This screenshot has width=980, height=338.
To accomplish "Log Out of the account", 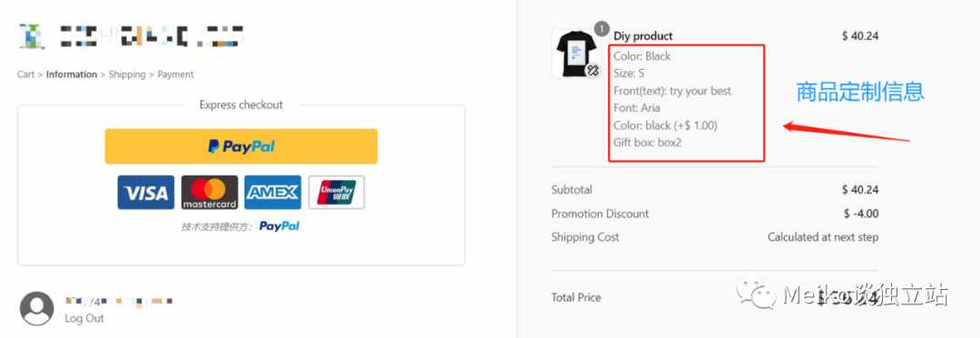I will (x=84, y=318).
